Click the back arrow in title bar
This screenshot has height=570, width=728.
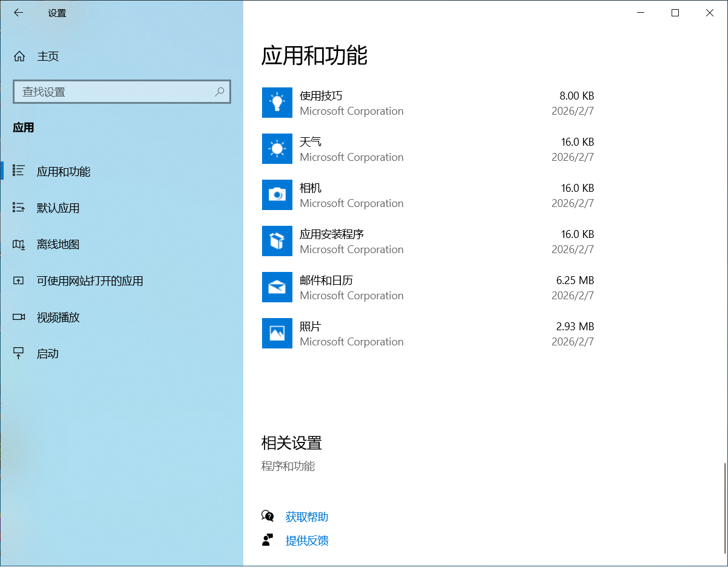[x=18, y=13]
